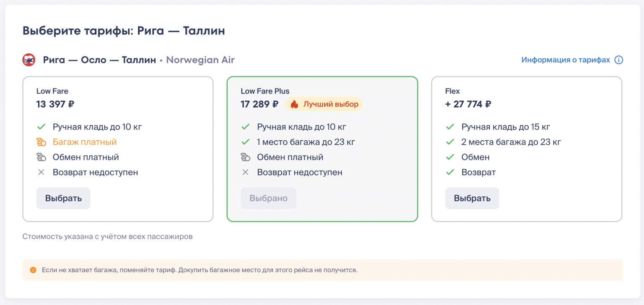Click the checkmark beside Ручная кладь до 15 кг
The image size is (644, 305).
(x=450, y=127)
